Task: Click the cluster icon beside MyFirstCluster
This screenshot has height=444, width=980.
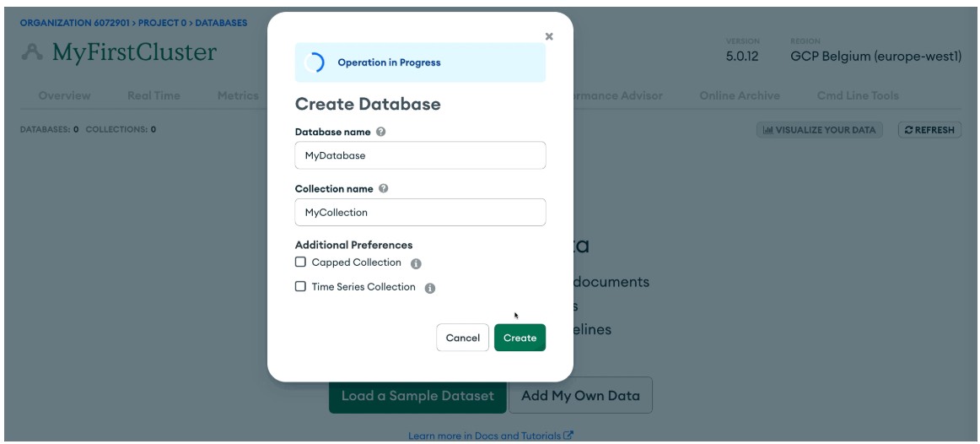Action: tap(35, 53)
